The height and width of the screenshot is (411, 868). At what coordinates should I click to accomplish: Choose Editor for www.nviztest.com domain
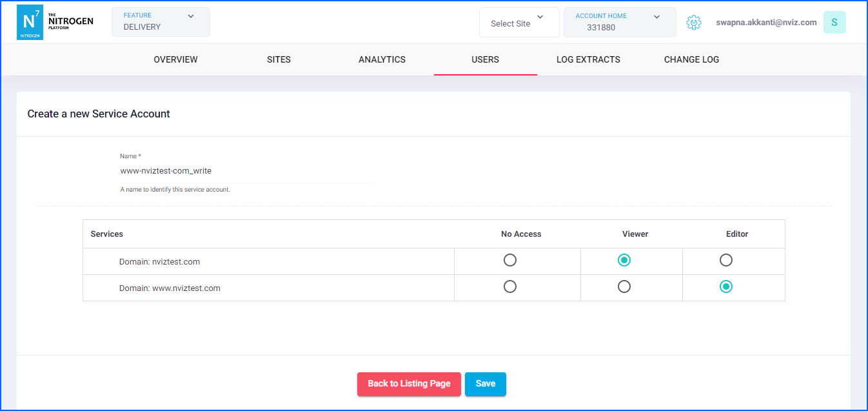726,286
